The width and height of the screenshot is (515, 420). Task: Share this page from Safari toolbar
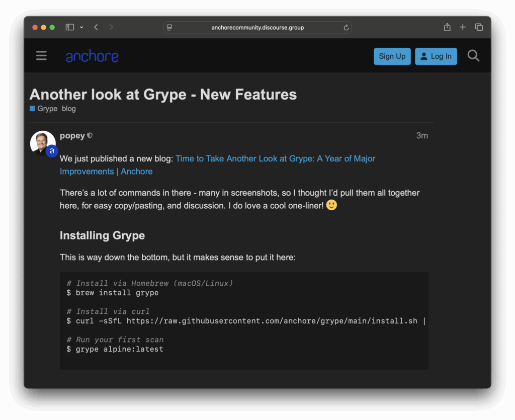(x=447, y=27)
